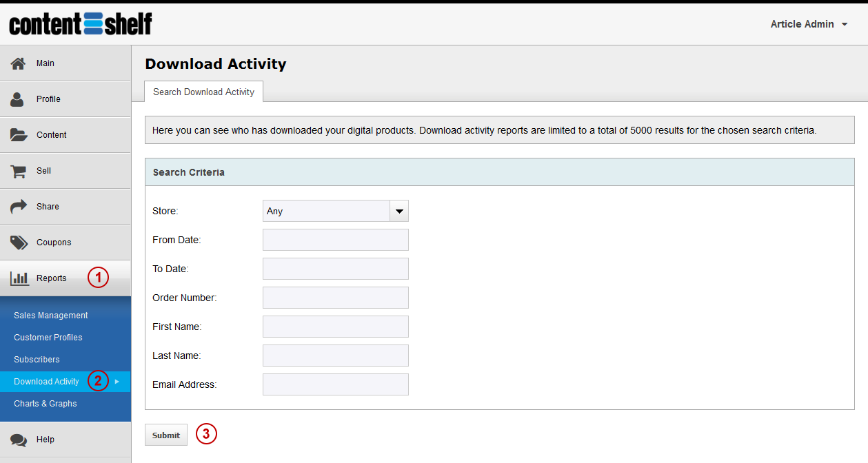Go to Customer Profiles report
This screenshot has width=868, height=463.
click(x=48, y=338)
